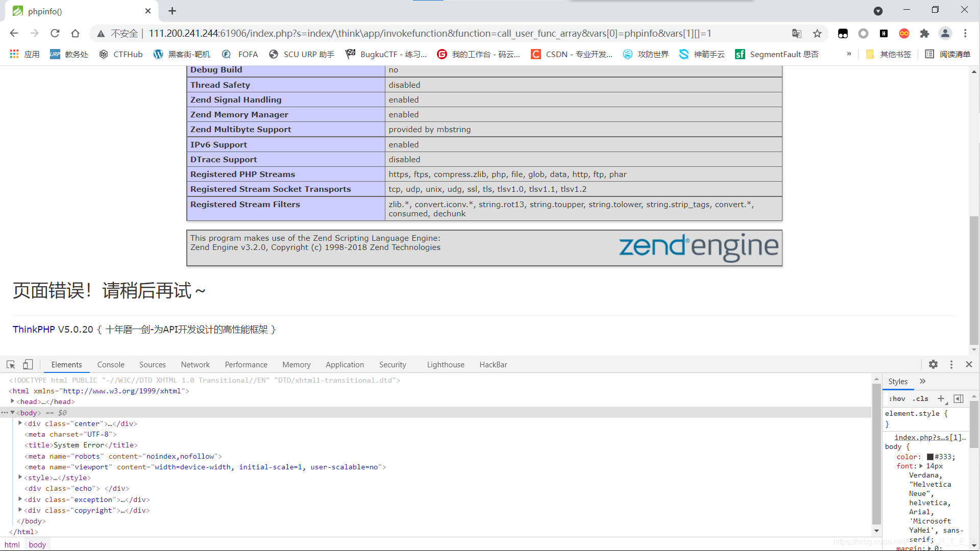
Task: Open the ThinkPHP link
Action: pos(34,330)
